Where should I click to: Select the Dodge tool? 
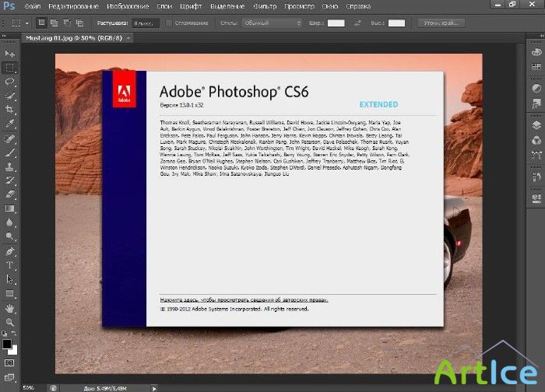pos(9,236)
